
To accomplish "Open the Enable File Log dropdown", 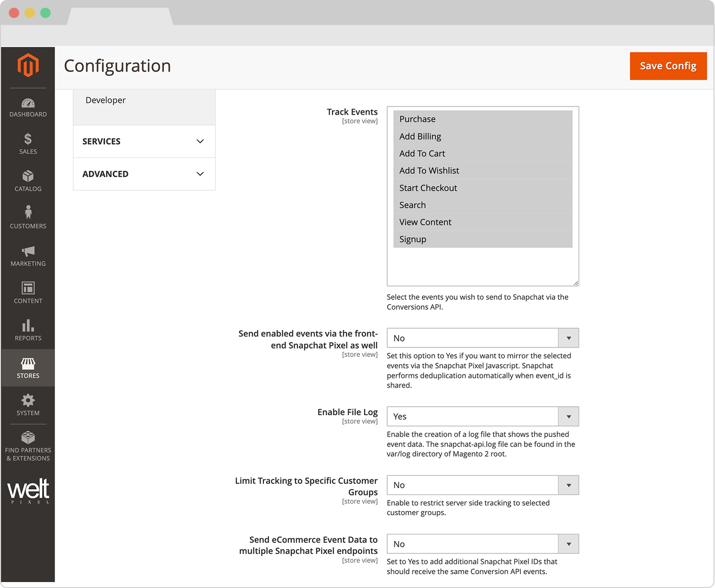I will point(482,417).
